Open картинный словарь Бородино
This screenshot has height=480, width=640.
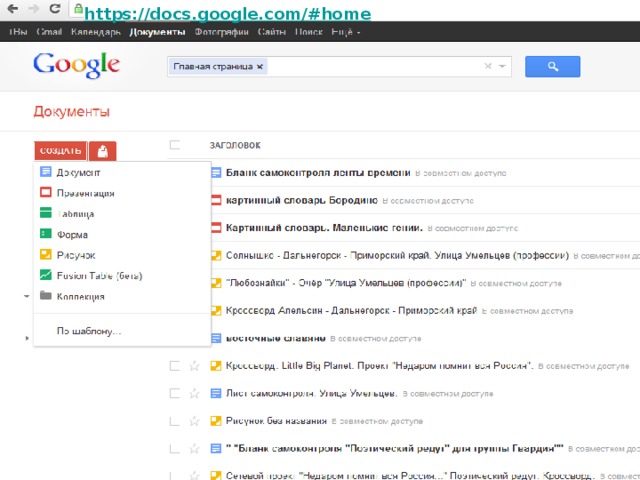(302, 200)
